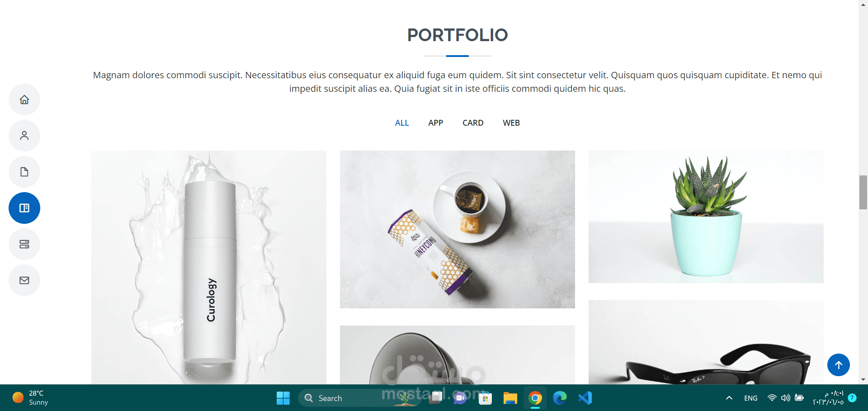Click the back-to-top arrow button
This screenshot has width=868, height=411.
pyautogui.click(x=839, y=365)
